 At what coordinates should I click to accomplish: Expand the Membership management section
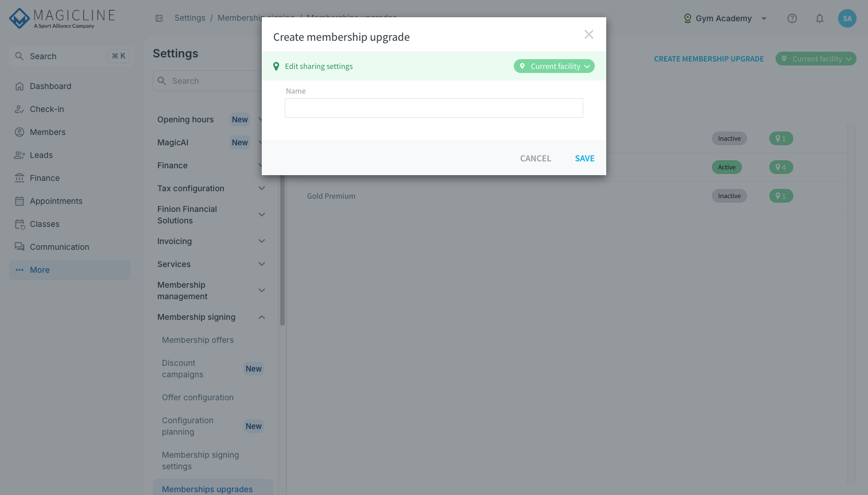click(211, 291)
